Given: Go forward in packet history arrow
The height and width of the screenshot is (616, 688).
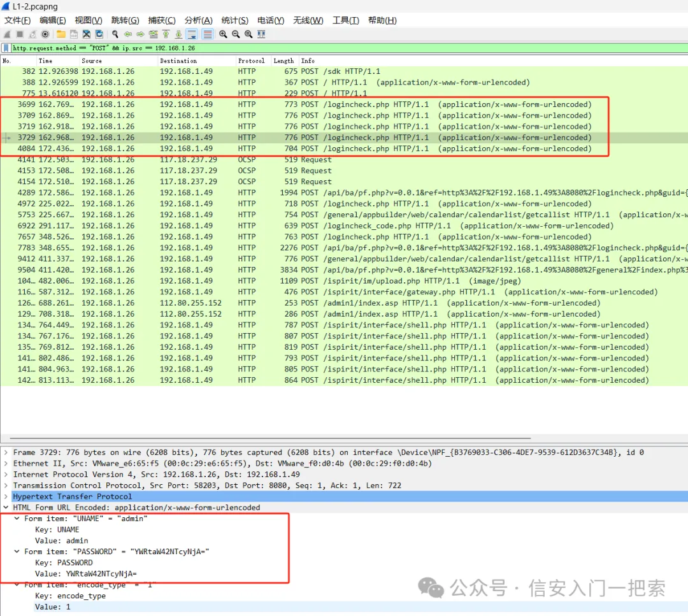Looking at the screenshot, I should click(140, 34).
